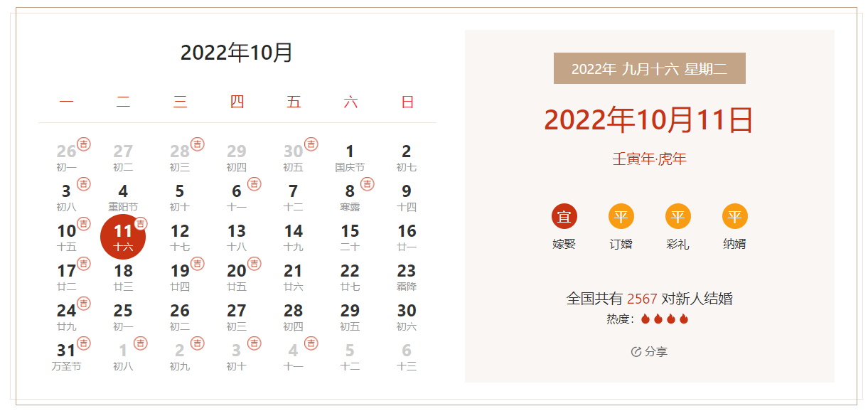Viewport: 868px width, 411px height.
Task: Click the 吉 badge on October 8
Action: pyautogui.click(x=368, y=184)
